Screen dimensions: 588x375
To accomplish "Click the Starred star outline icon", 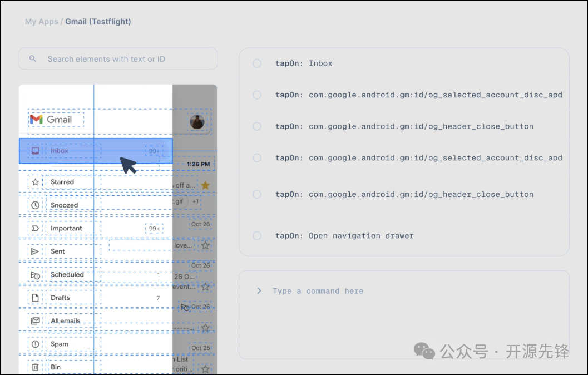I will click(35, 182).
